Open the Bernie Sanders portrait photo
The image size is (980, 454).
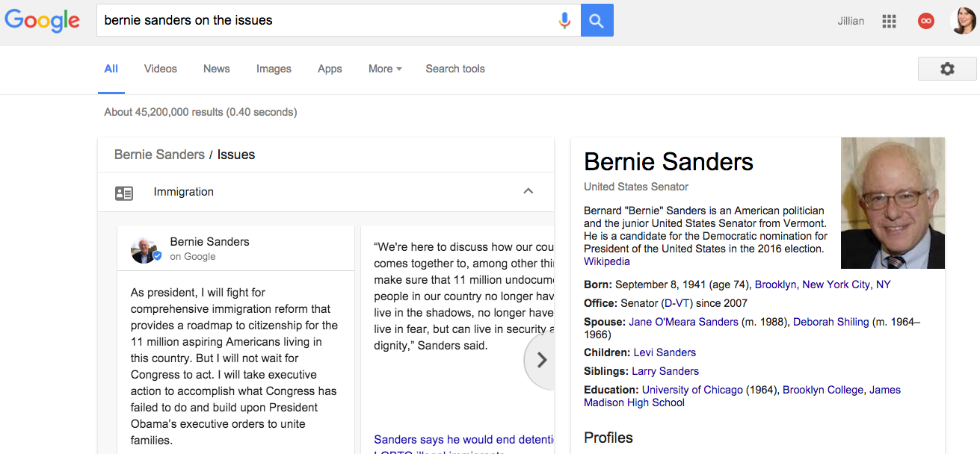(x=893, y=203)
